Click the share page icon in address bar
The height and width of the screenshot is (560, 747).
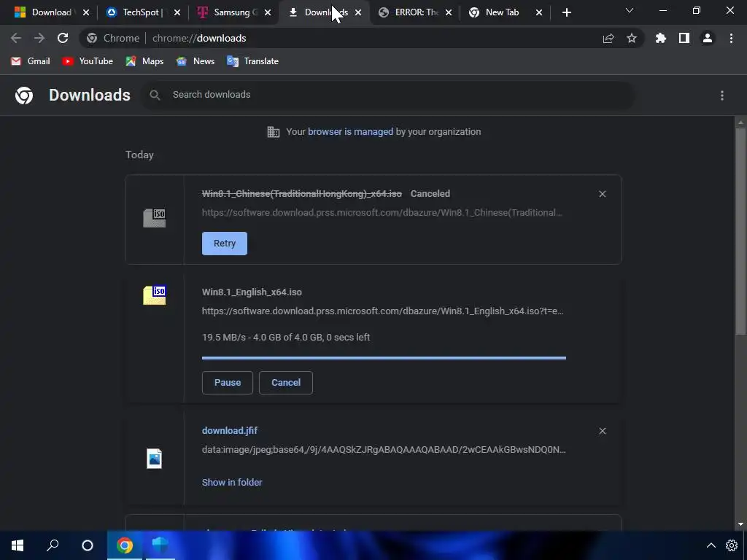608,38
